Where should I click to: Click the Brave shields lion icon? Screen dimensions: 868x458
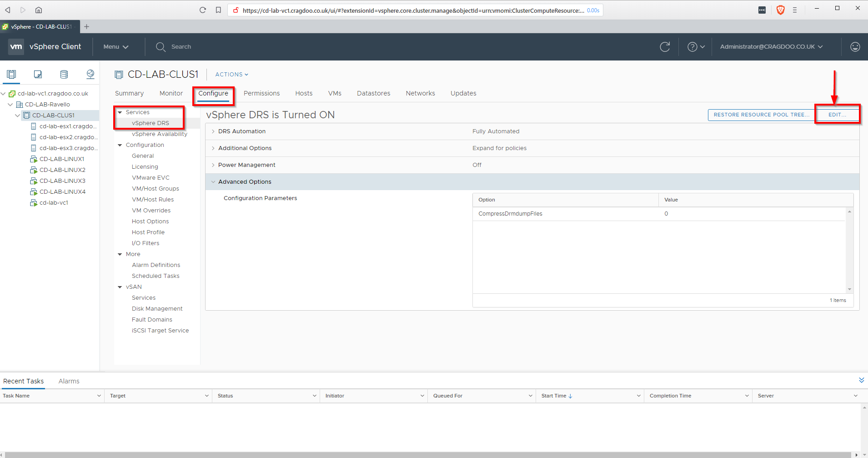click(x=780, y=10)
